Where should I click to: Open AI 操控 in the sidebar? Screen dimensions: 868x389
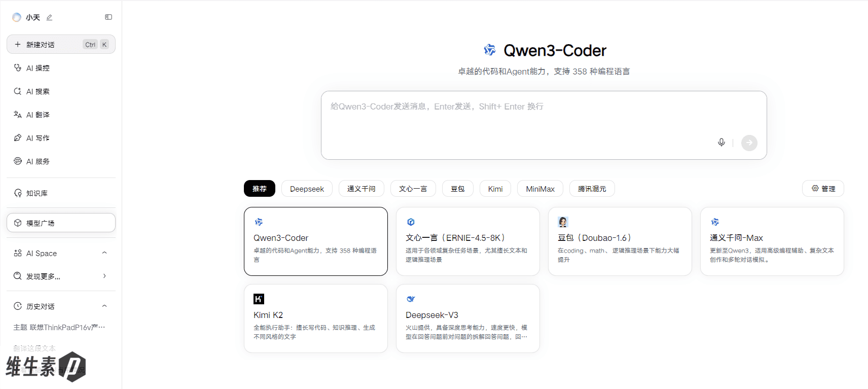[38, 68]
